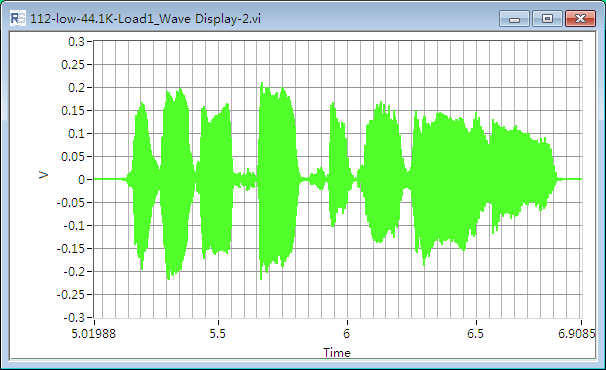This screenshot has width=606, height=370.
Task: Select the Y-axis label 0.15
Action: click(x=73, y=111)
